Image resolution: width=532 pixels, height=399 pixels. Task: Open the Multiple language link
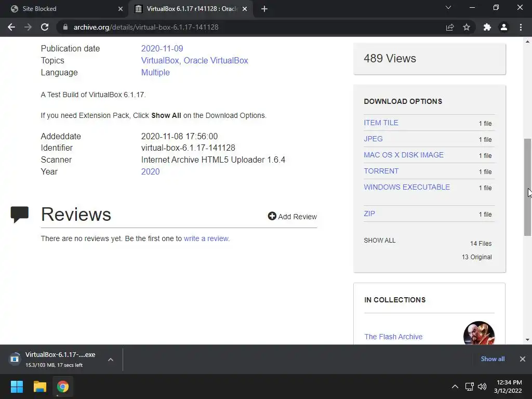pos(155,72)
